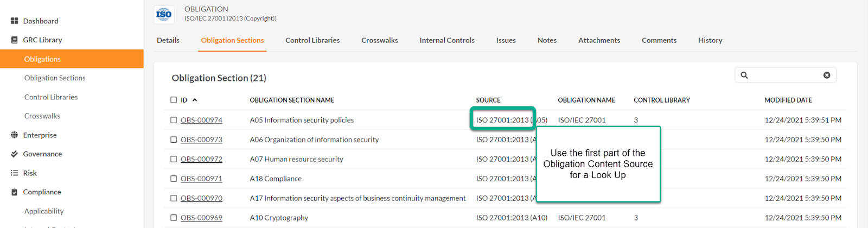868x228 pixels.
Task: Open the OBS-000970 link
Action: [x=201, y=198]
